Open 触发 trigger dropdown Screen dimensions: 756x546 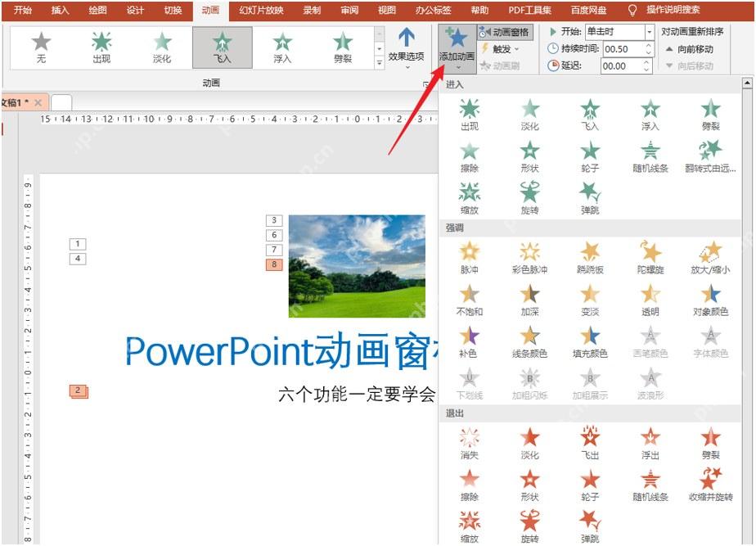(500, 49)
